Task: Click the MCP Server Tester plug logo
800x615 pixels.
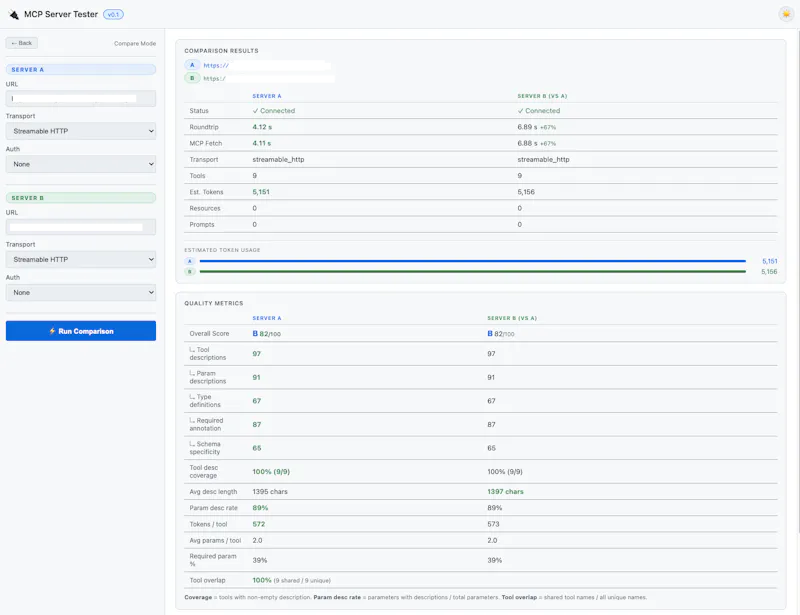Action: [x=14, y=14]
